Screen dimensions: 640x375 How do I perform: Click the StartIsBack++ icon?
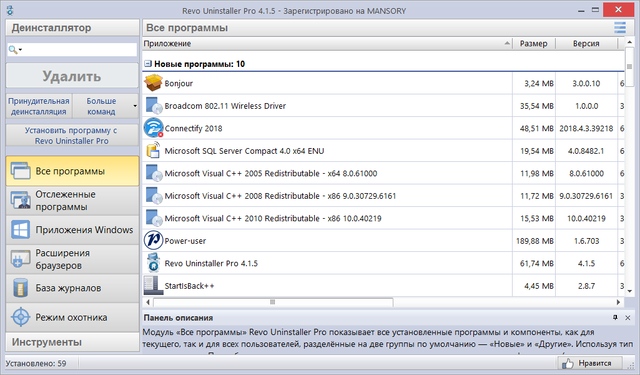coord(153,285)
